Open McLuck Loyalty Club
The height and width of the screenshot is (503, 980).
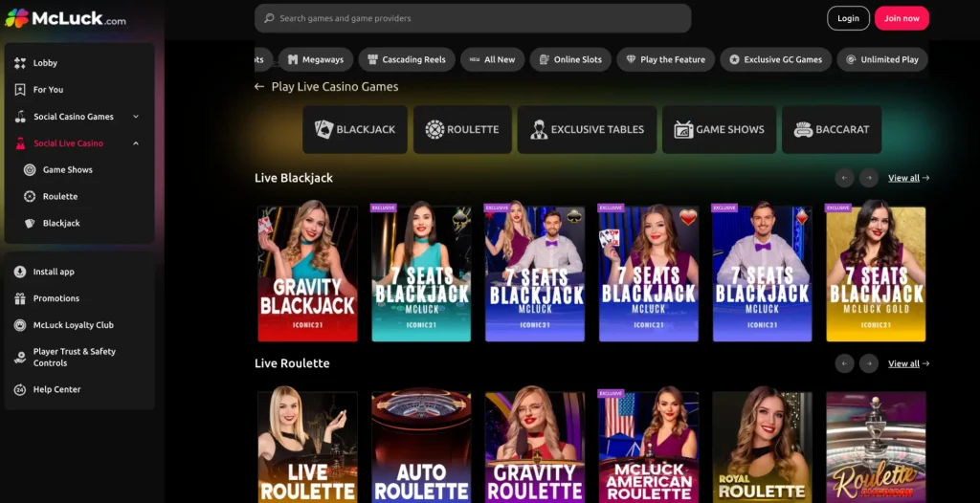click(73, 325)
